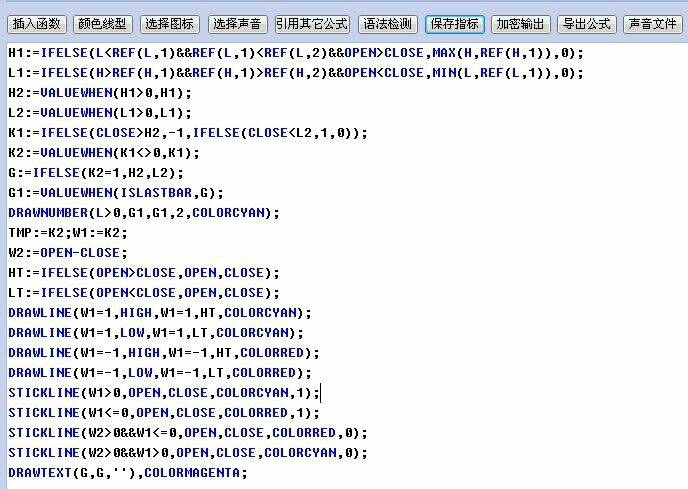Open the 选择声音 button
The image size is (688, 489).
237,24
